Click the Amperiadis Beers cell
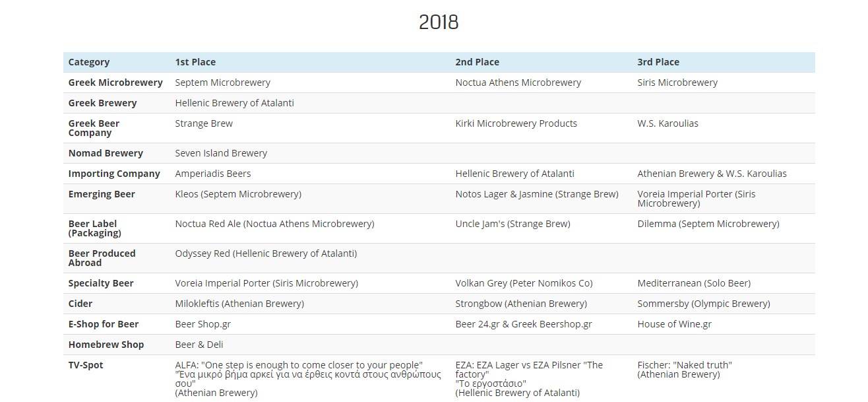 coord(213,174)
